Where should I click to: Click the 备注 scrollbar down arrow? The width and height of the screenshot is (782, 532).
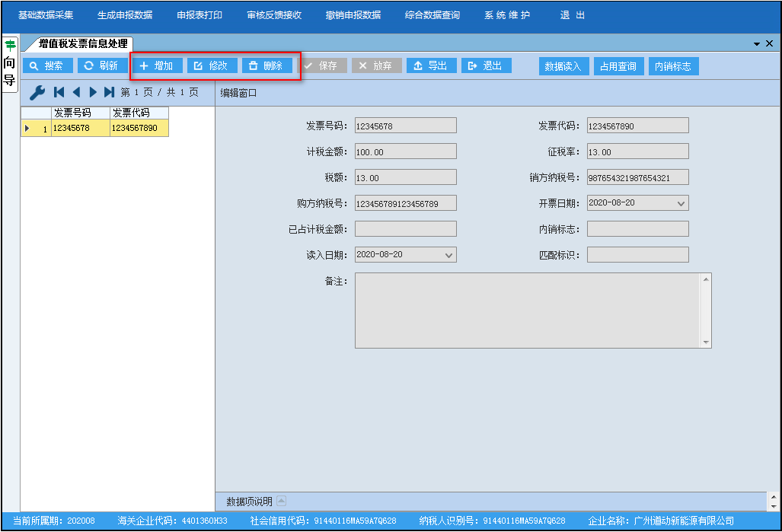706,342
